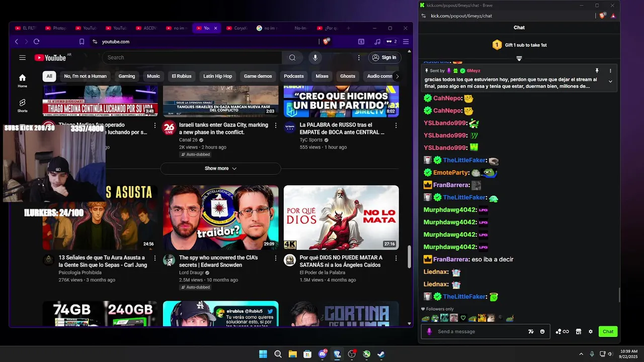Select the Music category chip

(153, 76)
